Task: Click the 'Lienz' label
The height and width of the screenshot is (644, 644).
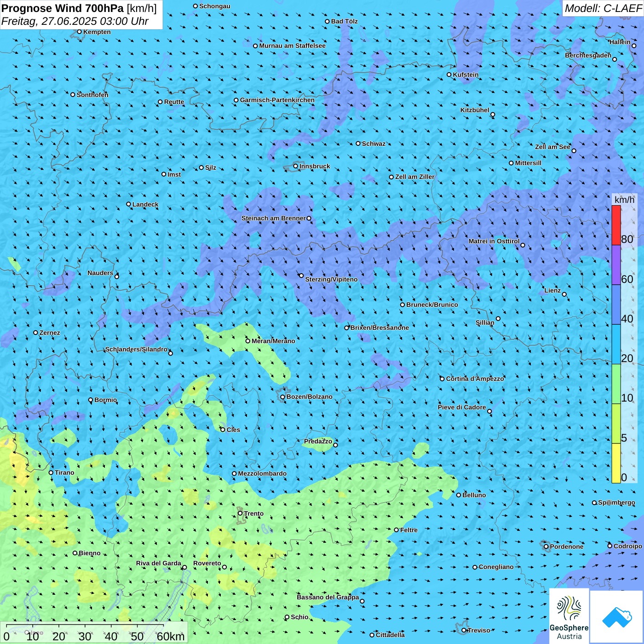Action: (552, 290)
